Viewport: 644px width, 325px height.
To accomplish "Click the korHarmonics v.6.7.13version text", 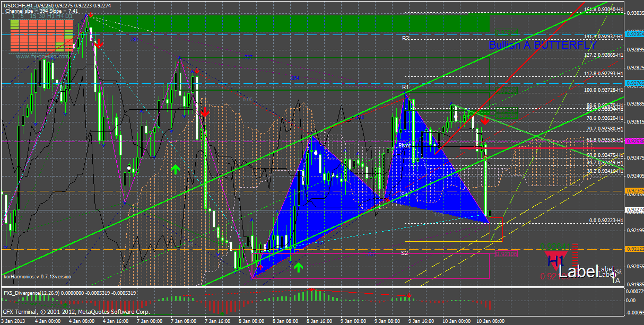I will [37, 276].
